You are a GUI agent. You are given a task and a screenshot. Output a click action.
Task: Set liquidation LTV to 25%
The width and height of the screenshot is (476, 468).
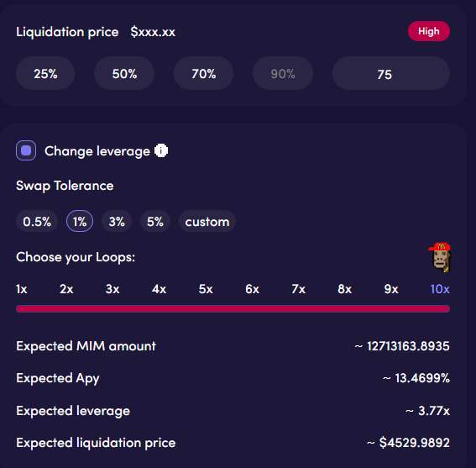coord(45,73)
